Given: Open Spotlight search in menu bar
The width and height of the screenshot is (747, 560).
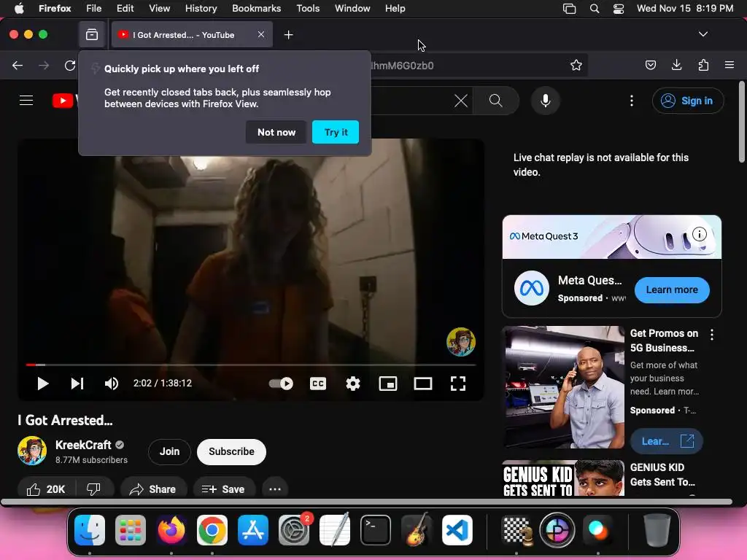Looking at the screenshot, I should click(x=594, y=8).
